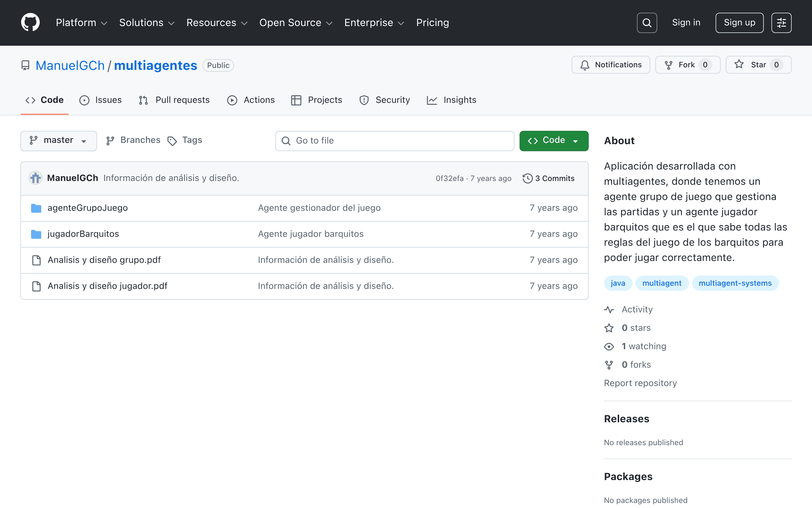This screenshot has width=812, height=508.
Task: Open the 1 watching link
Action: coord(635,346)
